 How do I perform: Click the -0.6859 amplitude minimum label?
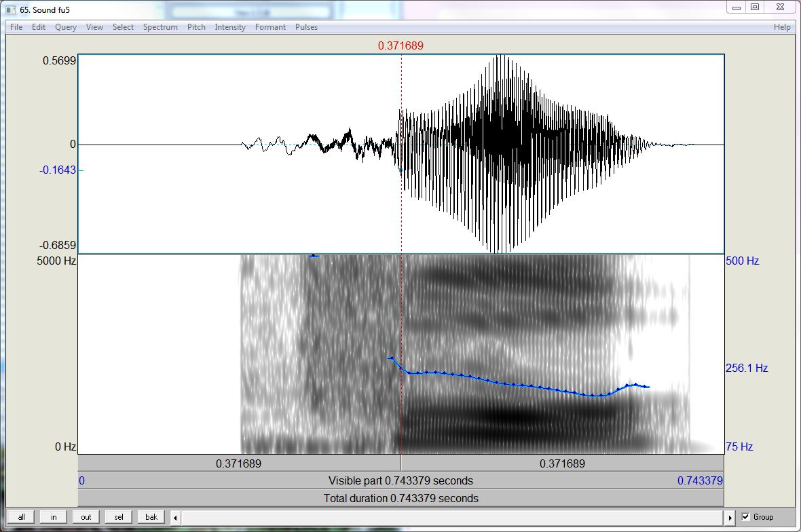click(x=58, y=245)
